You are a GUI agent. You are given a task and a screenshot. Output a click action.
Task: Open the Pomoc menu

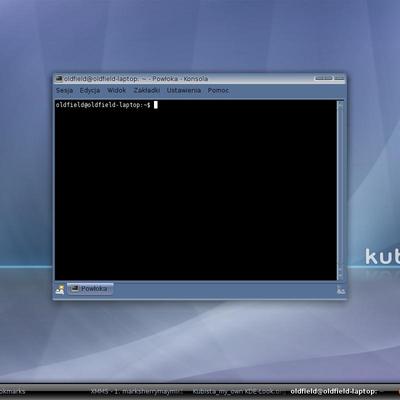[218, 90]
